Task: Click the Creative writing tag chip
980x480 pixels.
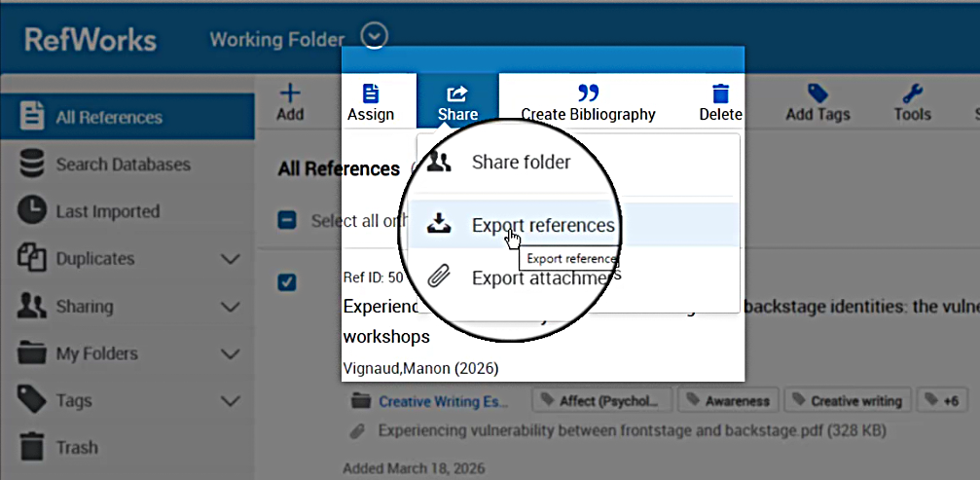Action: pyautogui.click(x=848, y=401)
